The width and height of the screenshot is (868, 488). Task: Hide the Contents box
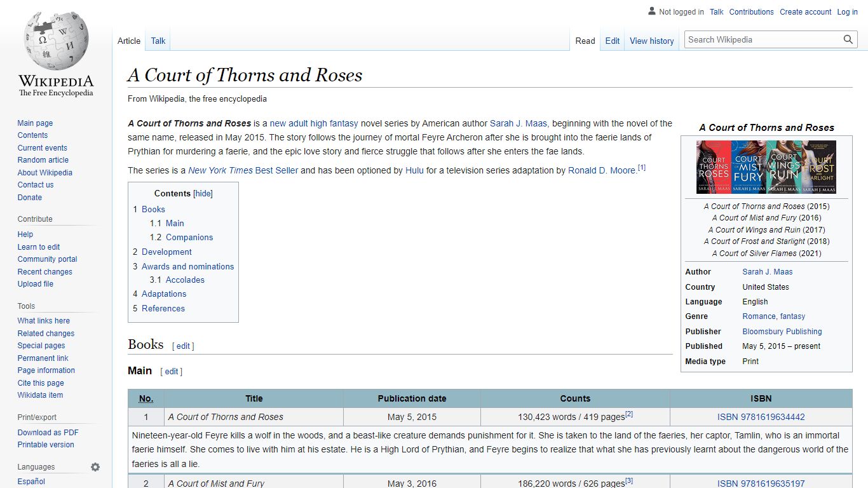point(203,193)
